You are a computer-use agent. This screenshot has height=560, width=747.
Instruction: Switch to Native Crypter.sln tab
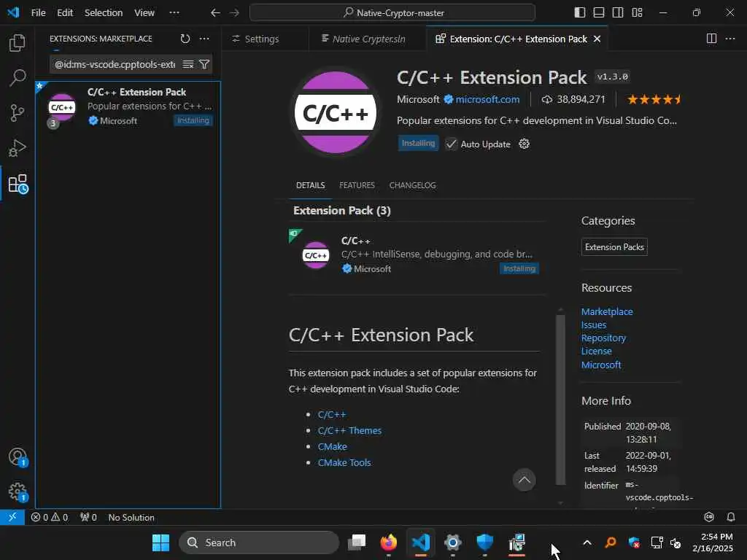click(368, 39)
